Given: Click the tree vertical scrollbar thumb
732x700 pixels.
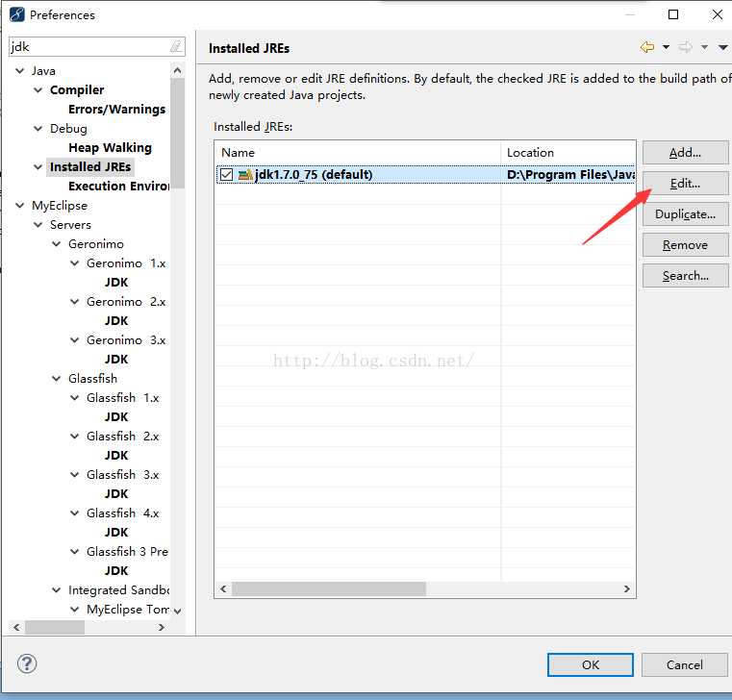Looking at the screenshot, I should 177,133.
